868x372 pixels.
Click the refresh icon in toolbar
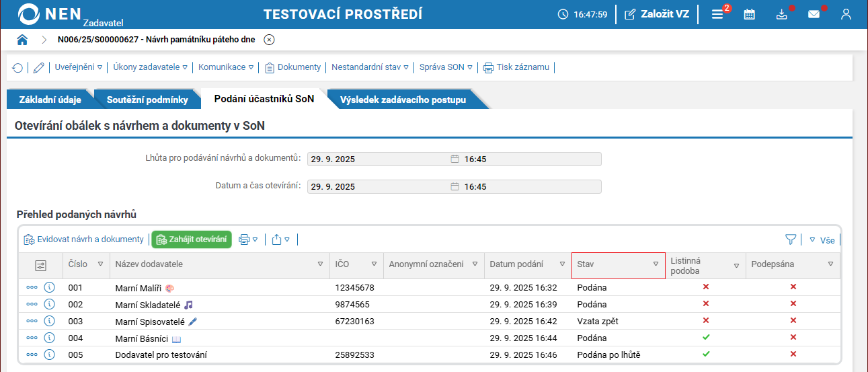[x=17, y=67]
